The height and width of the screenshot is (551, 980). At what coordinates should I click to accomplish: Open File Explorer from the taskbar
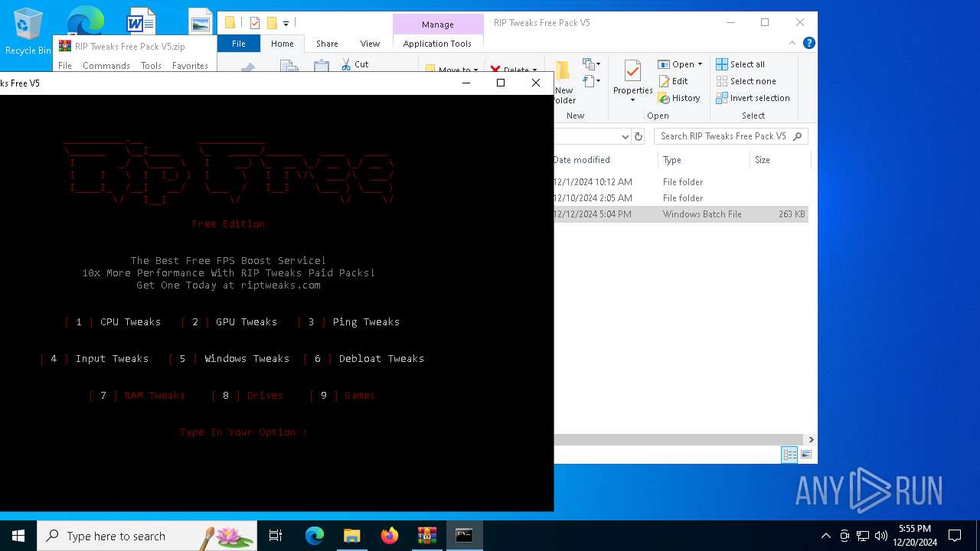pyautogui.click(x=352, y=536)
